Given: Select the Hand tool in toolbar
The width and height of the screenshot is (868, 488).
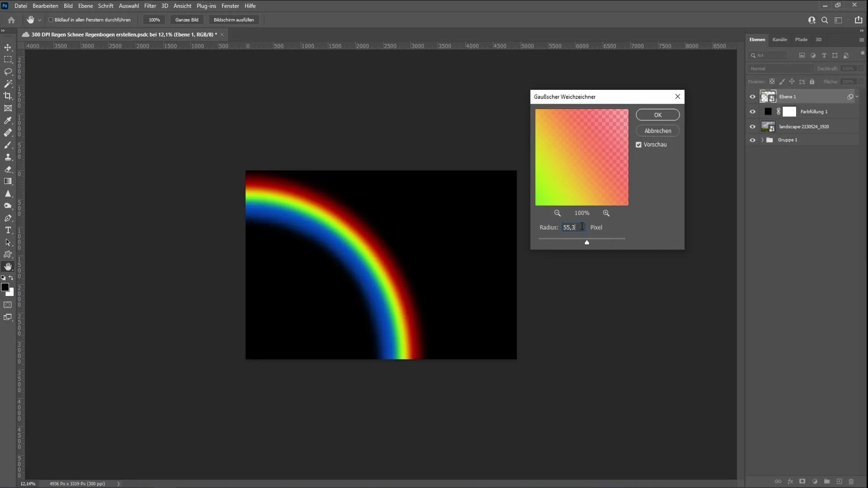Looking at the screenshot, I should pyautogui.click(x=8, y=267).
